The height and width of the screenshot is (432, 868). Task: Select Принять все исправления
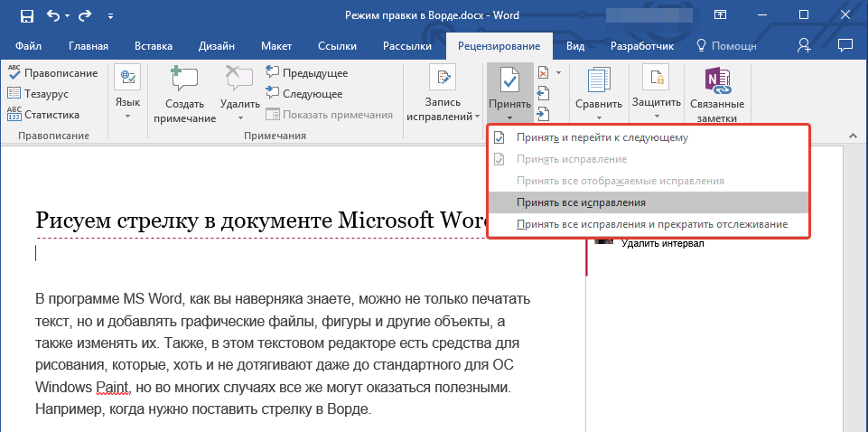(649, 202)
